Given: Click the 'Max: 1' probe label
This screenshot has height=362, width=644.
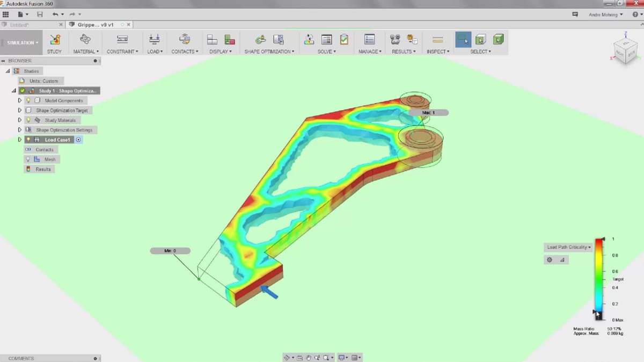Looking at the screenshot, I should (428, 113).
